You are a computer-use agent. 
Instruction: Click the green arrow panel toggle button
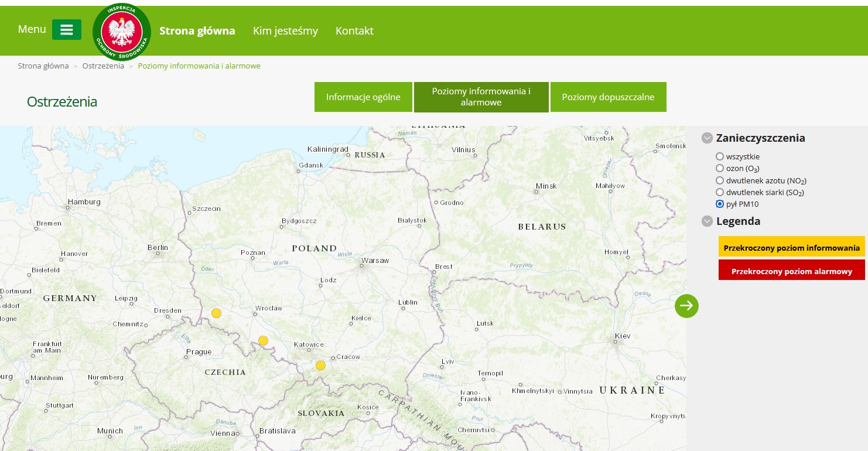[x=686, y=306]
